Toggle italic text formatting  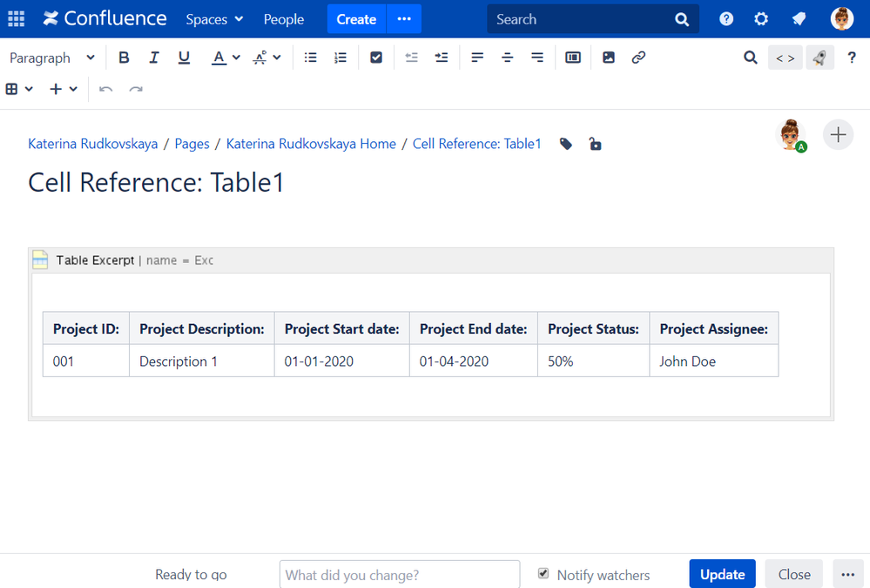[154, 57]
